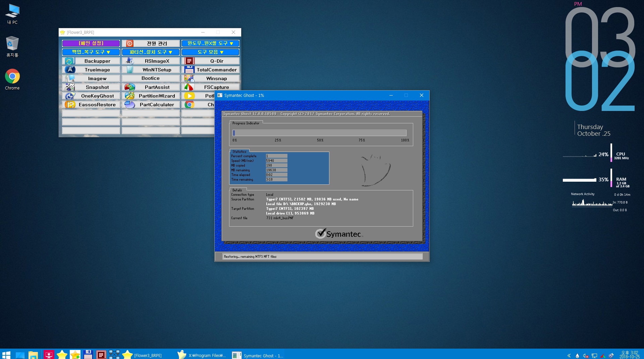Click the power icon beside 전원 관리
The image size is (644, 359).
point(129,44)
